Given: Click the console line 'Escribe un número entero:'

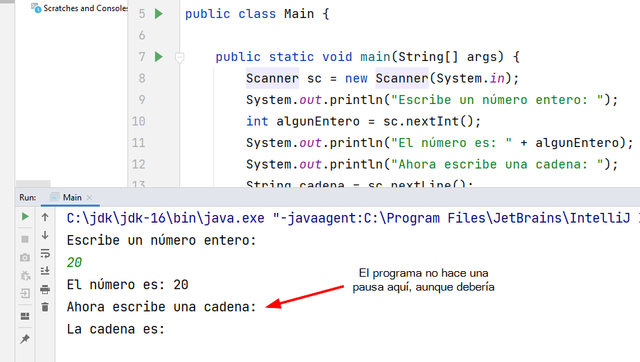Looking at the screenshot, I should [x=161, y=240].
